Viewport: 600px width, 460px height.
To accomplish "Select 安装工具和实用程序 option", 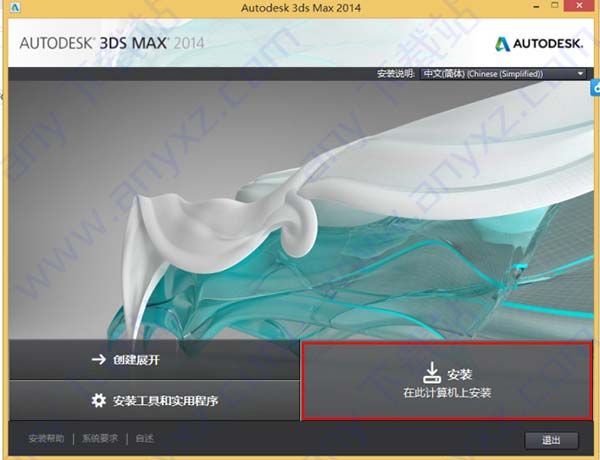I will [x=154, y=401].
